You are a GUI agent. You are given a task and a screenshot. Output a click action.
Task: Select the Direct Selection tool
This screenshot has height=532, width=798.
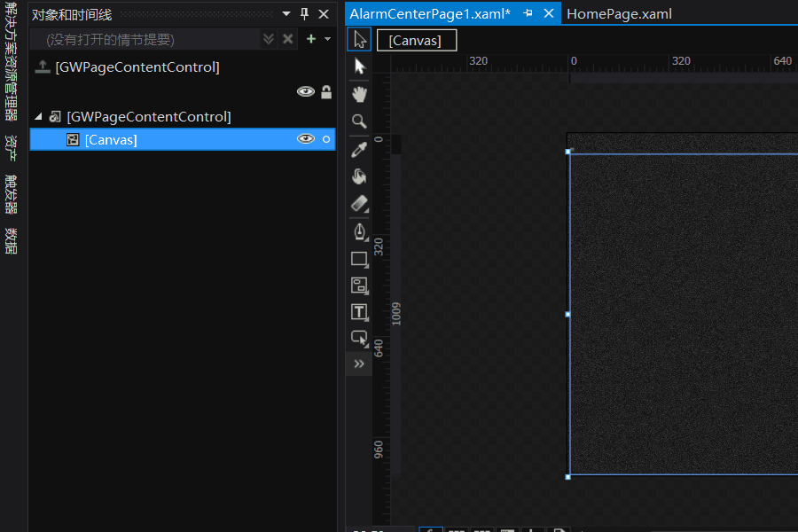(359, 66)
